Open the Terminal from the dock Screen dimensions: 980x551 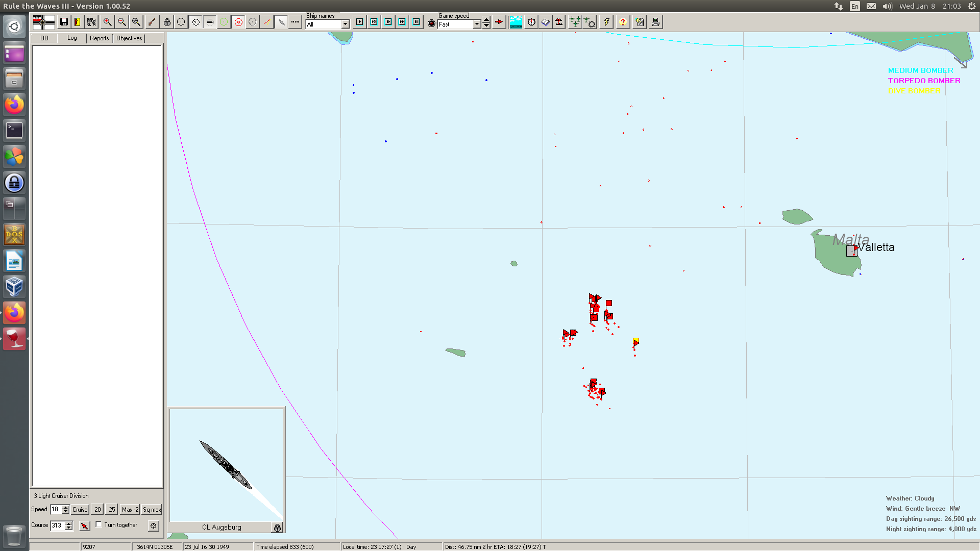pyautogui.click(x=14, y=131)
